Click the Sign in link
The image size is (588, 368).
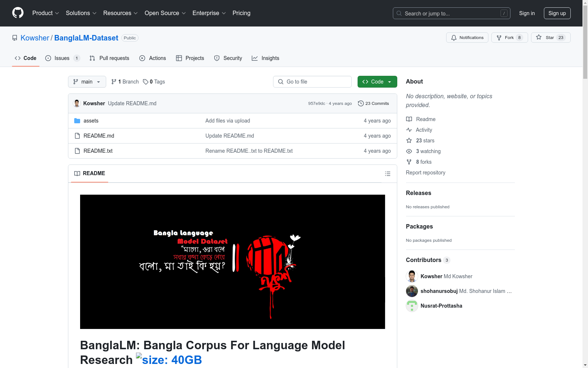527,13
